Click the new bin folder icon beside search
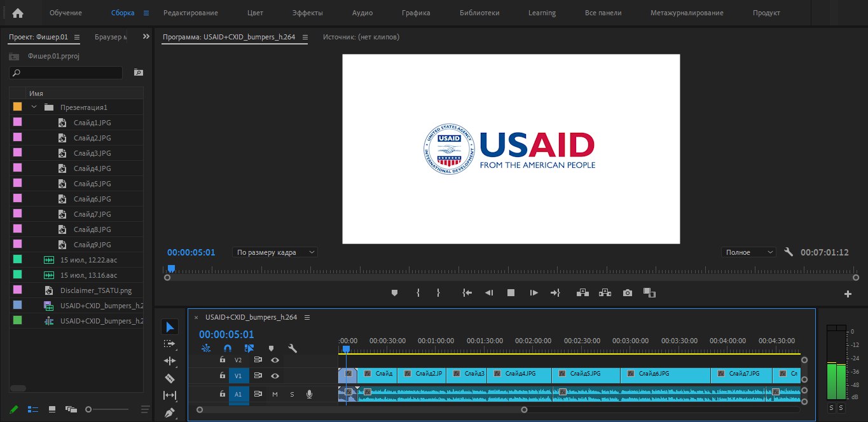 (x=138, y=72)
